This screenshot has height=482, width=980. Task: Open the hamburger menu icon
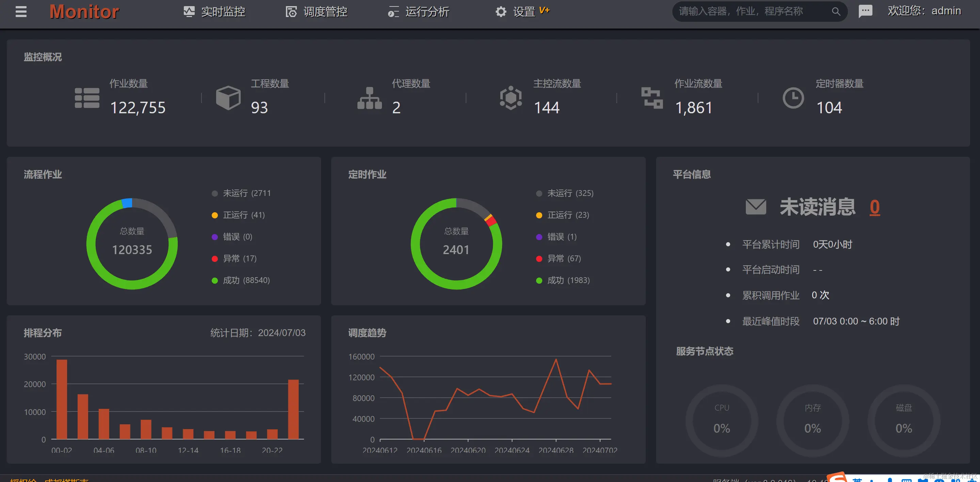click(x=21, y=12)
